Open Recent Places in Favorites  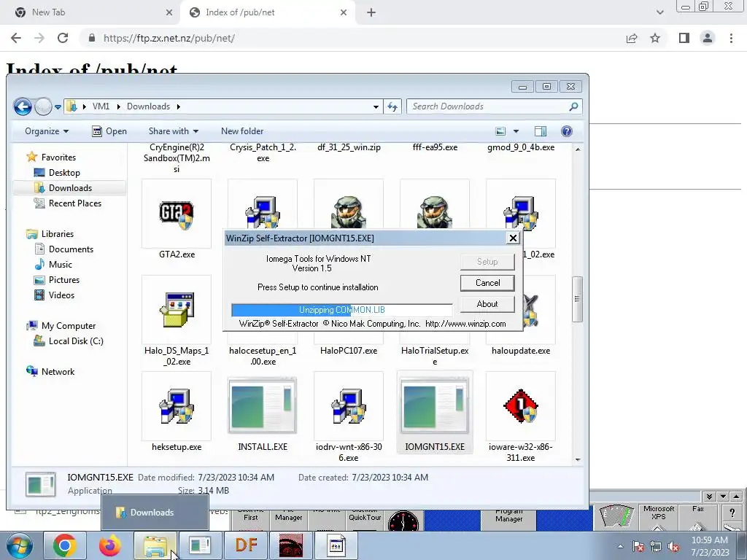point(74,203)
